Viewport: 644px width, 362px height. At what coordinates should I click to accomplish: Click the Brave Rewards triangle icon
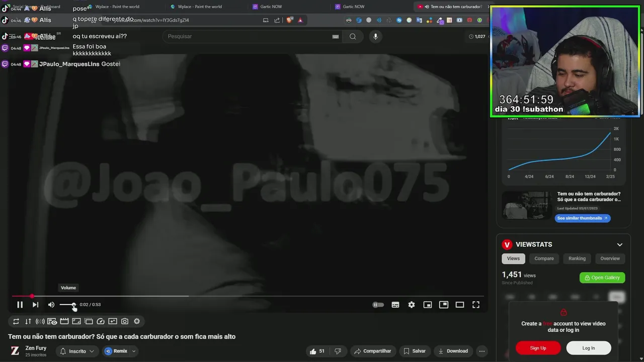tap(300, 20)
